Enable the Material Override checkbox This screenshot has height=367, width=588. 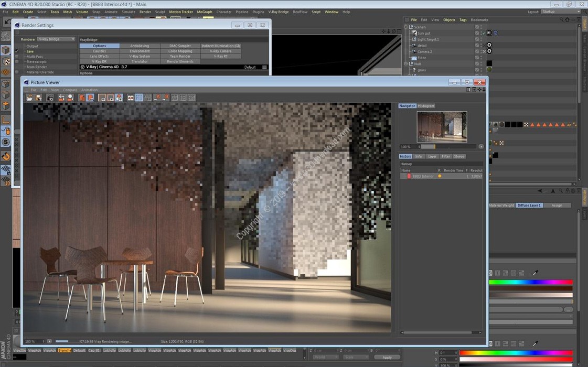pos(17,72)
